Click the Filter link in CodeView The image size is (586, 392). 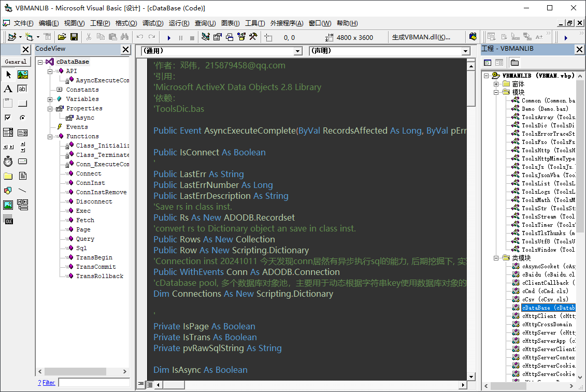[x=49, y=383]
